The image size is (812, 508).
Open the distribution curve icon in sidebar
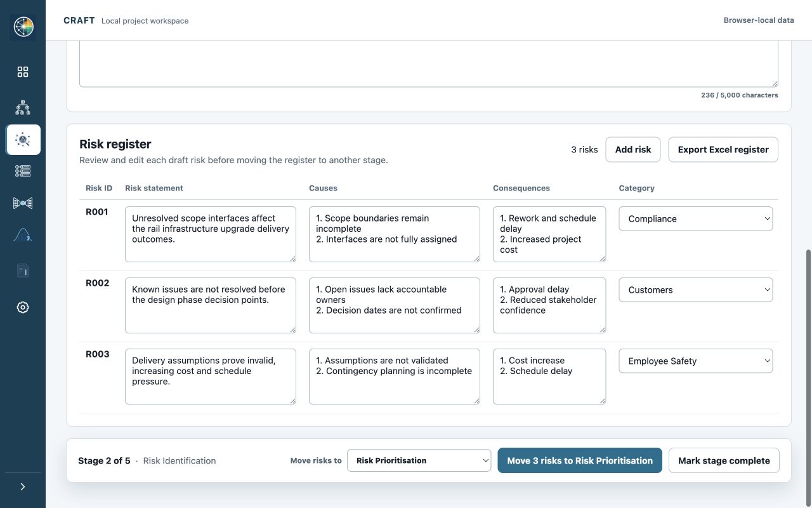click(x=23, y=236)
